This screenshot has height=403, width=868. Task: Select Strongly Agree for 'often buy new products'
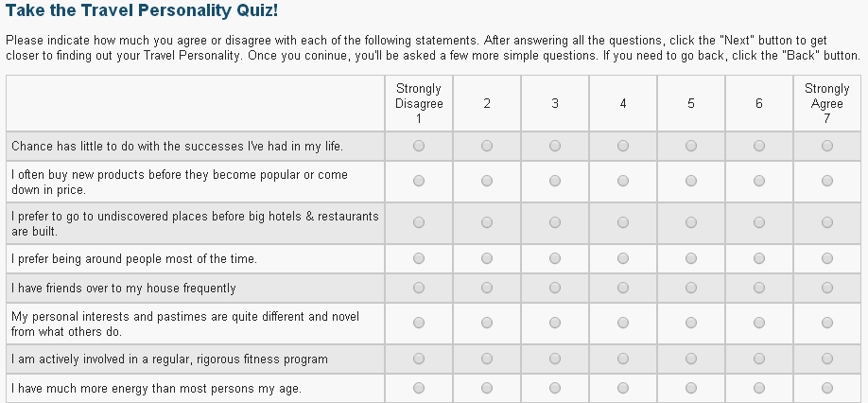(x=827, y=181)
